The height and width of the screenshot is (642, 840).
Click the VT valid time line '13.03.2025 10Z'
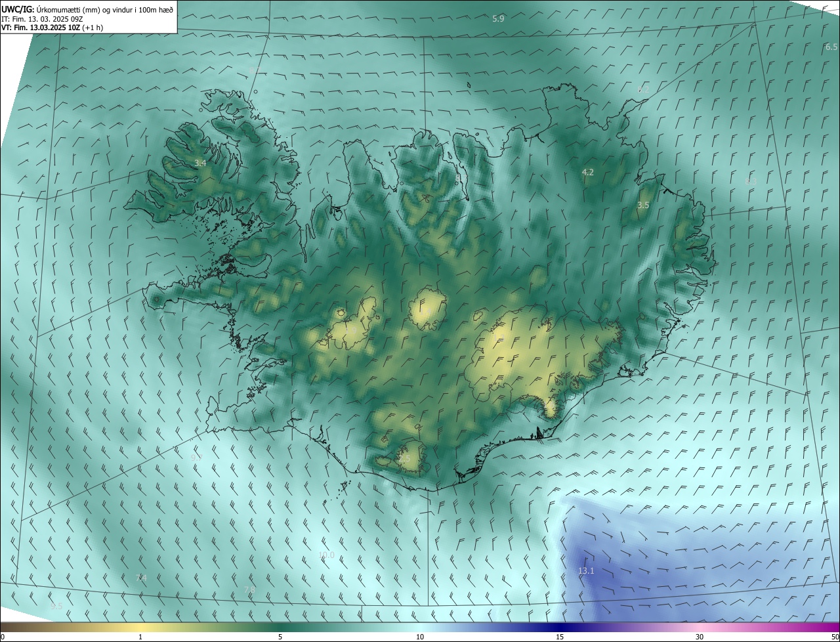(x=55, y=28)
